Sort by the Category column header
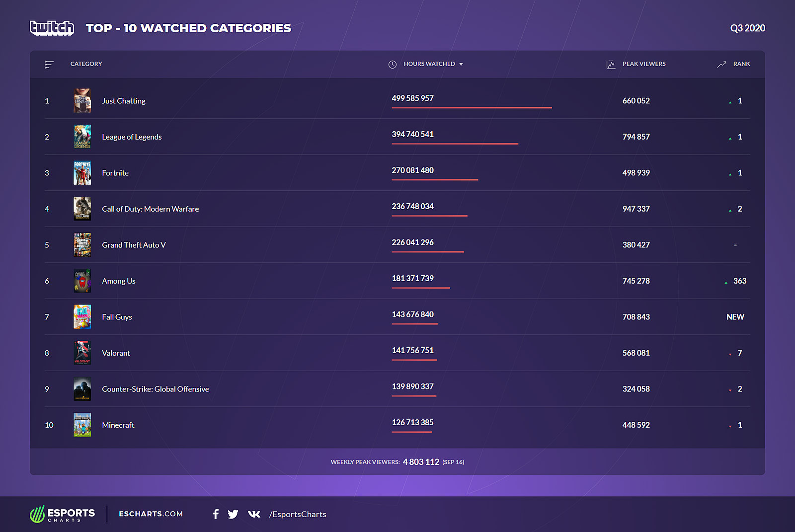 (x=86, y=64)
